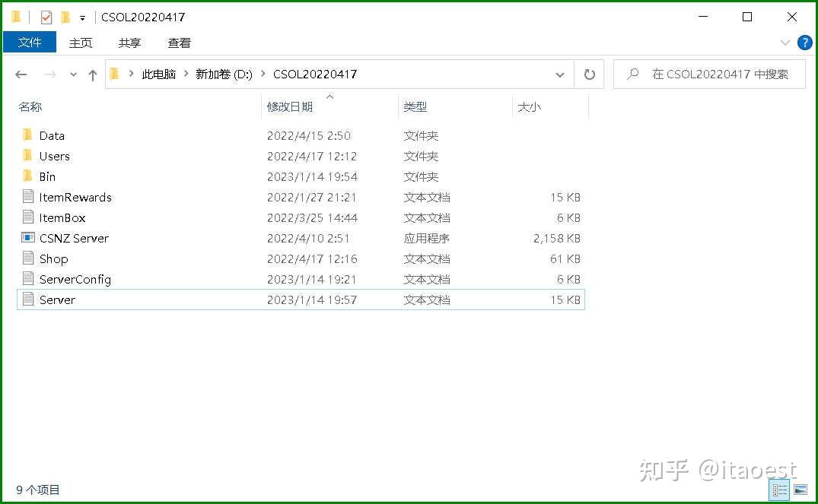Open the 主页 ribbon tab

(81, 43)
